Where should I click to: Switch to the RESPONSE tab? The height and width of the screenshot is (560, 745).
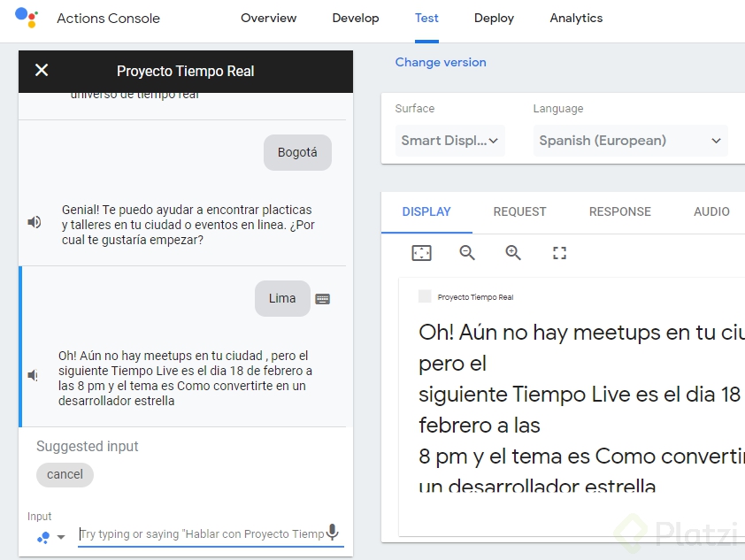point(619,211)
